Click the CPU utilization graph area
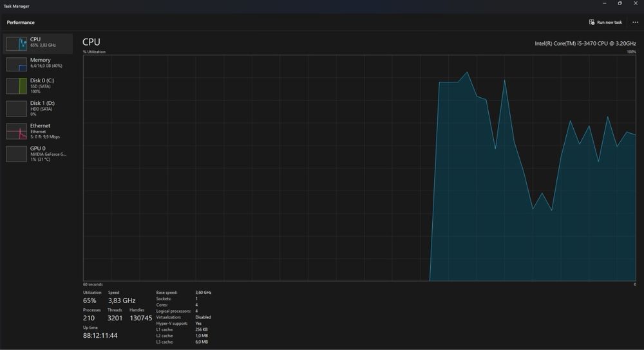The width and height of the screenshot is (644, 350). click(359, 168)
